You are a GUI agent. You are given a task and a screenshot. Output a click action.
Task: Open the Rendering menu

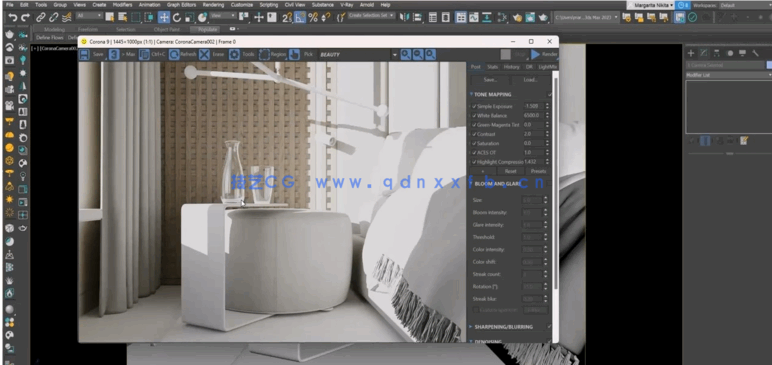[x=213, y=4]
